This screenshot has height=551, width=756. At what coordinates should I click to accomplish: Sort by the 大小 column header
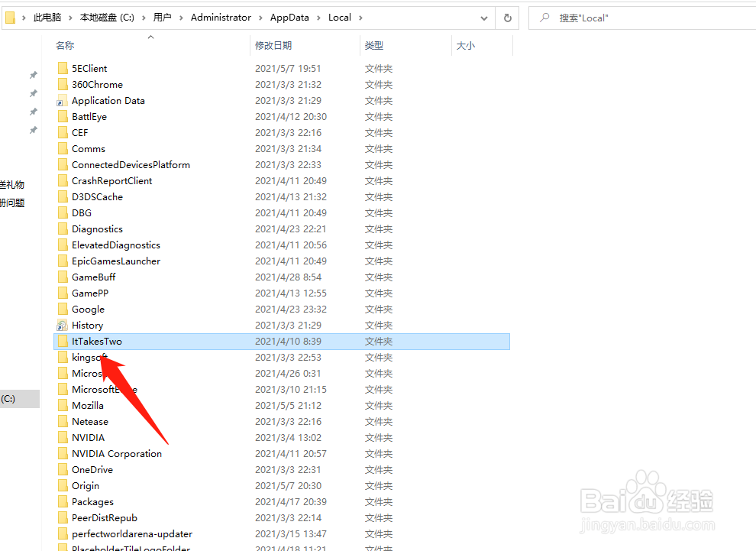point(466,45)
